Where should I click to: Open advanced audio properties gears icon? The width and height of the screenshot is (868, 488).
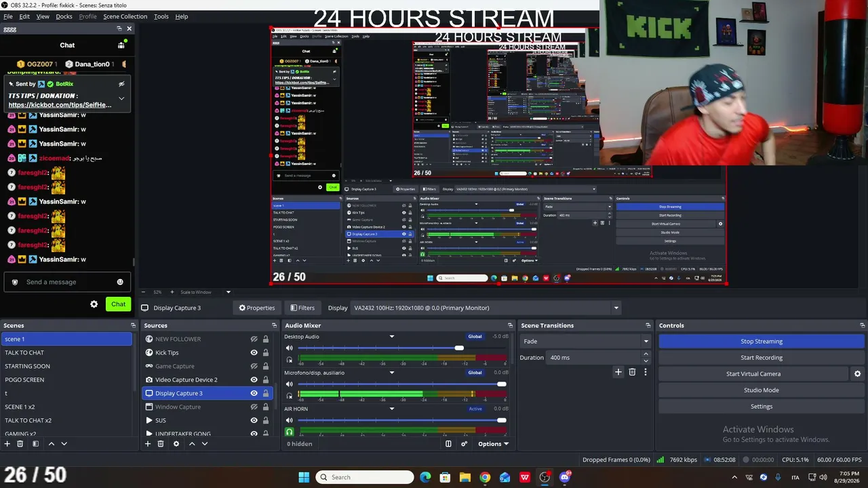click(x=464, y=444)
